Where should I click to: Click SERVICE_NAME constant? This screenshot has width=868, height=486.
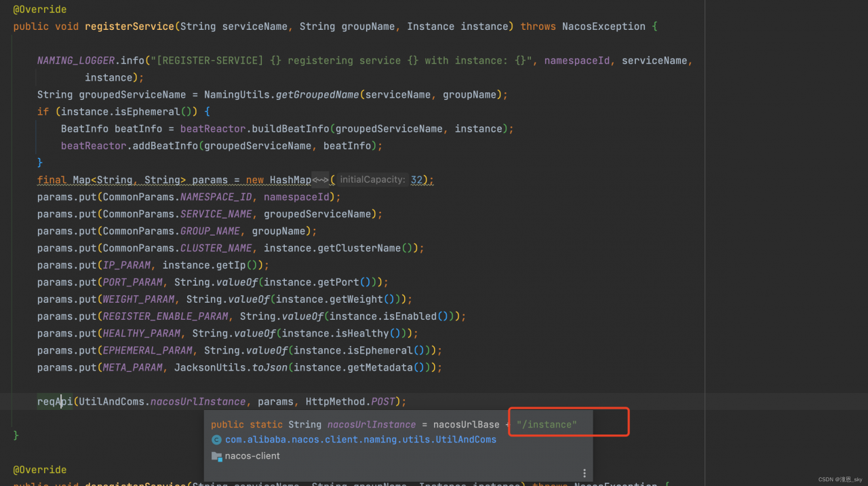216,214
